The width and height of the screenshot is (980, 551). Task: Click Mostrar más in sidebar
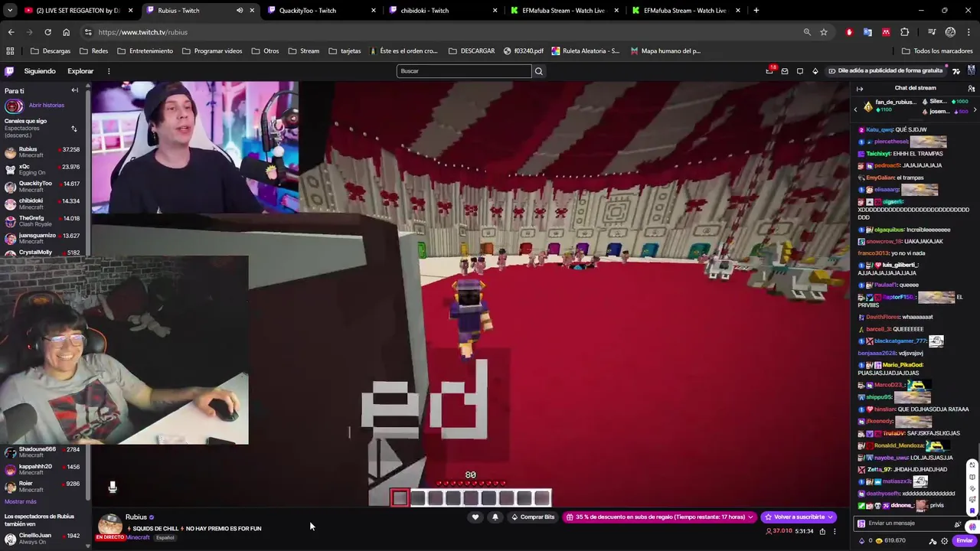[20, 501]
